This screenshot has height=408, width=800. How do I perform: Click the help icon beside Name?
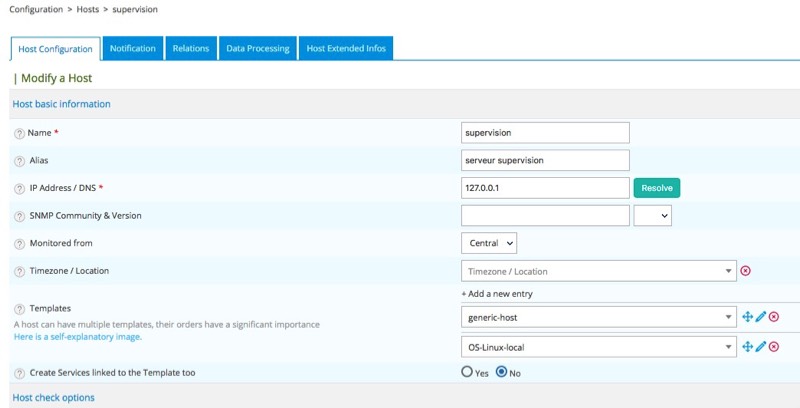point(19,133)
